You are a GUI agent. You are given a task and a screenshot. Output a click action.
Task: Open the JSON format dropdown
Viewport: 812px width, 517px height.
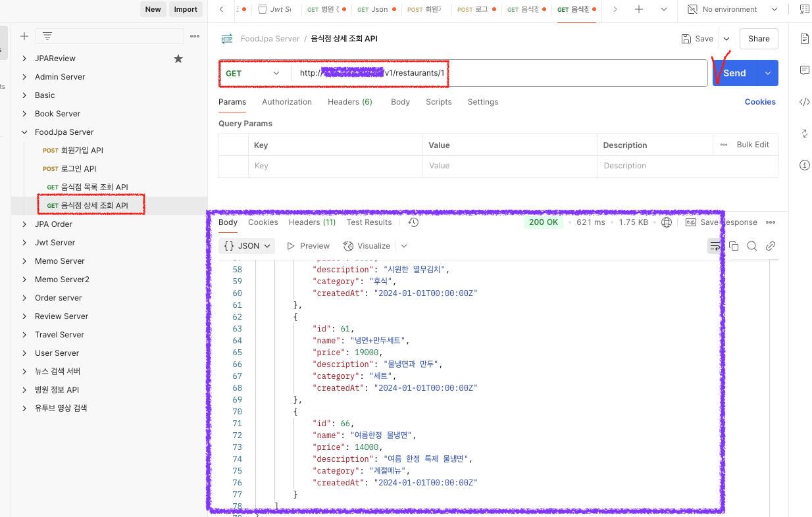tap(247, 246)
